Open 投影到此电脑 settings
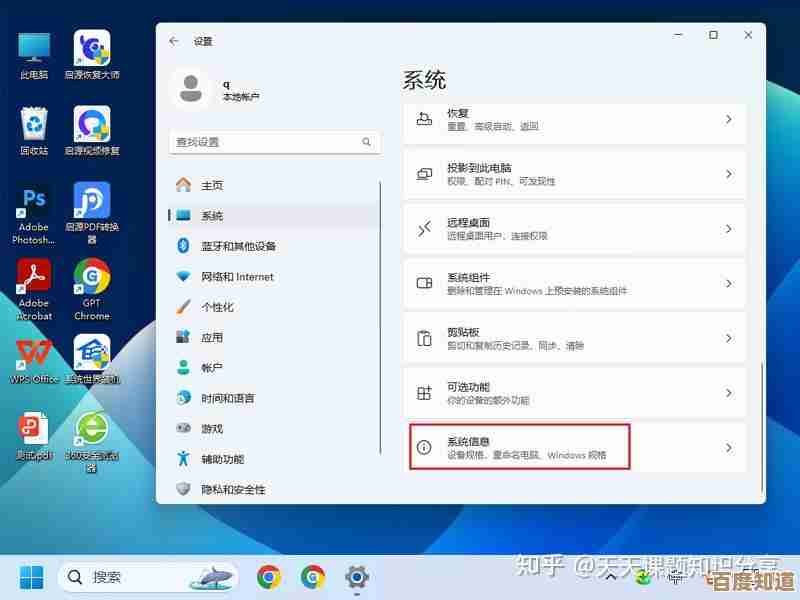Image resolution: width=800 pixels, height=600 pixels. (x=574, y=175)
